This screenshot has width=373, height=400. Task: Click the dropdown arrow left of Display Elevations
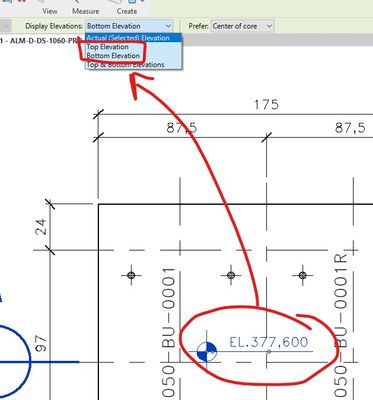pyautogui.click(x=6, y=26)
